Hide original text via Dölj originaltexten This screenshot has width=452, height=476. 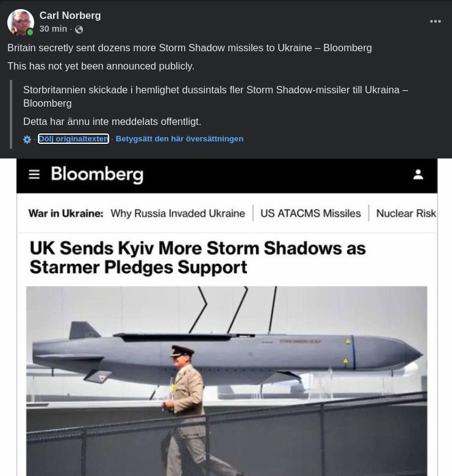tap(73, 139)
